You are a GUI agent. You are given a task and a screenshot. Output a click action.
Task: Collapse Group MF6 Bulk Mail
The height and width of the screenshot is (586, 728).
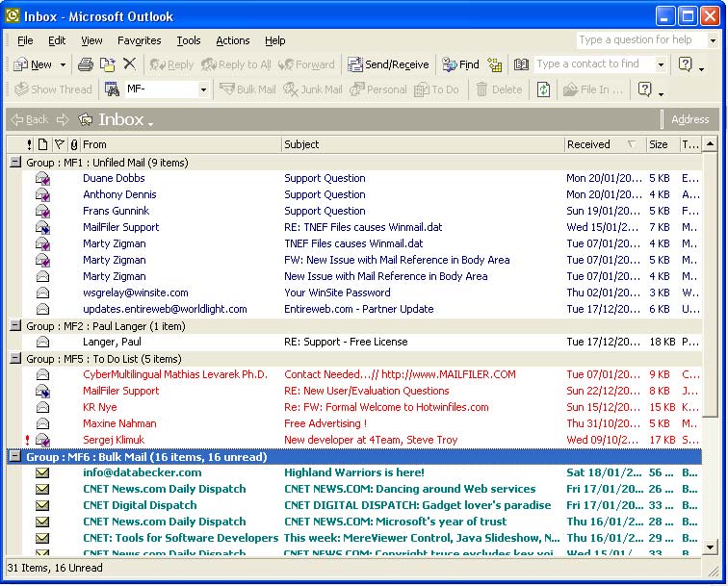coord(15,456)
